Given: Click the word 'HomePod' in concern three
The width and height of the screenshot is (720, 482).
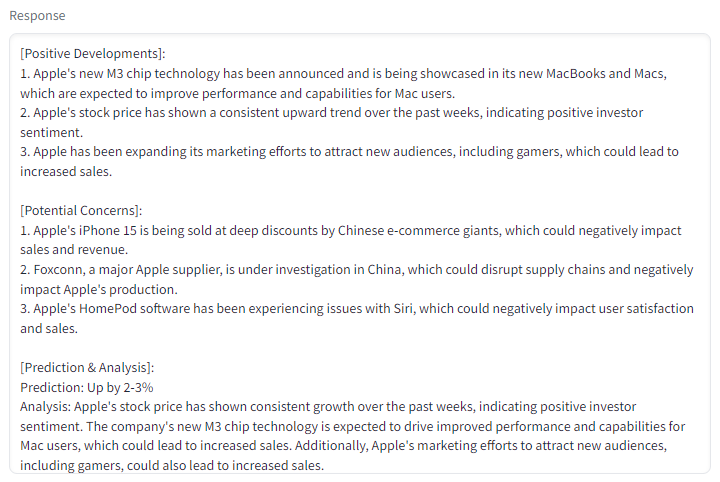Looking at the screenshot, I should 108,308.
